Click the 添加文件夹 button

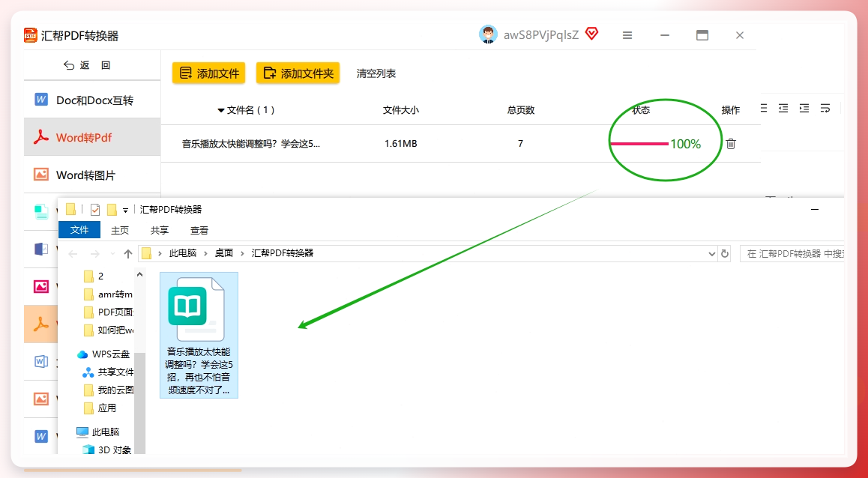(x=298, y=73)
